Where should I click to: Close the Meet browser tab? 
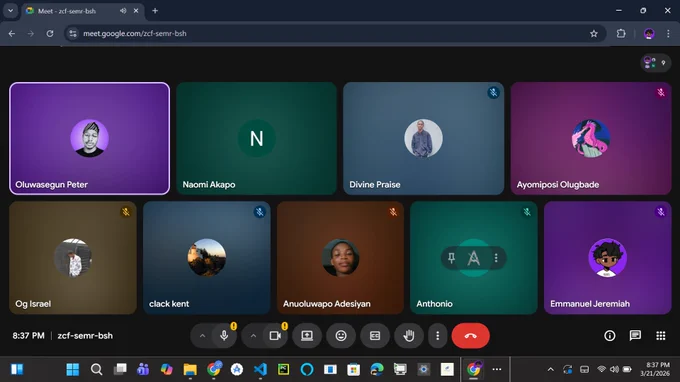tap(136, 11)
